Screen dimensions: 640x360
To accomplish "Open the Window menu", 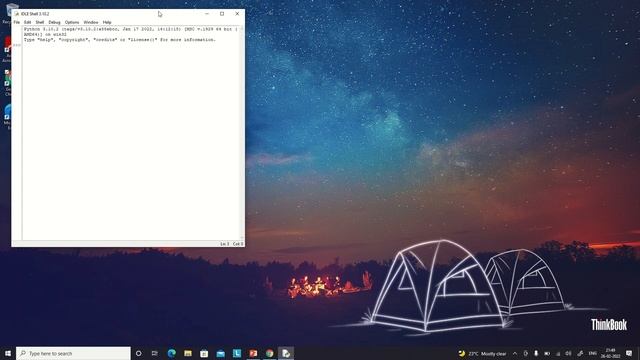I will [x=91, y=22].
